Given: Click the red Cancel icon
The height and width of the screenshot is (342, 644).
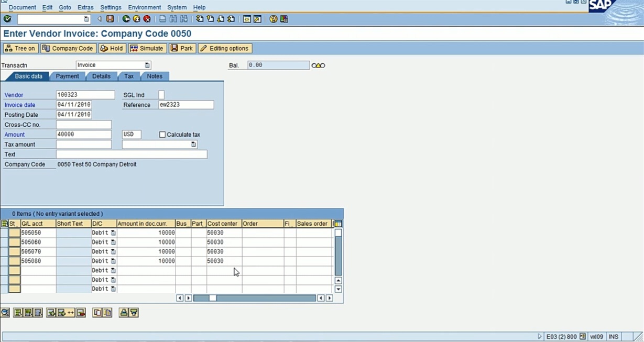Looking at the screenshot, I should pyautogui.click(x=147, y=19).
